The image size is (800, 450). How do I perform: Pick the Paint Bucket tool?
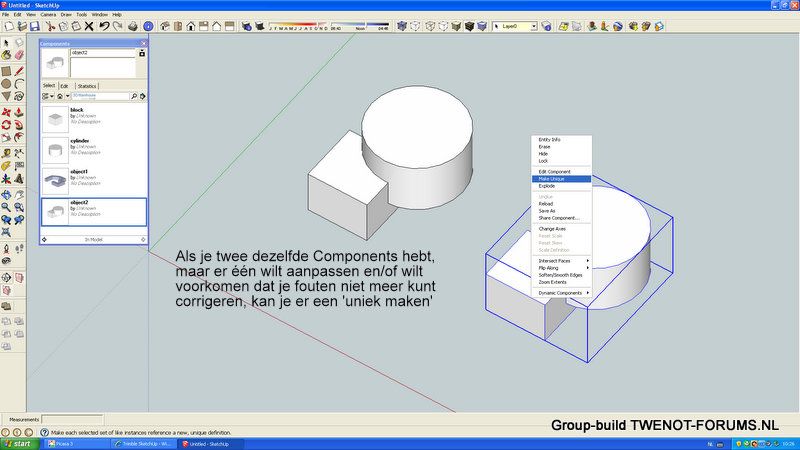tap(6, 55)
